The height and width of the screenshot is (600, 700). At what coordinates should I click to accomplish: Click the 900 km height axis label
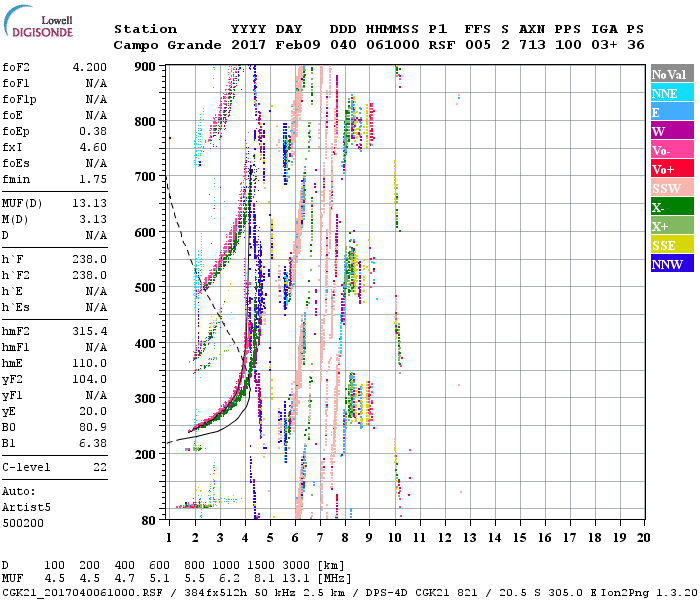pos(147,67)
